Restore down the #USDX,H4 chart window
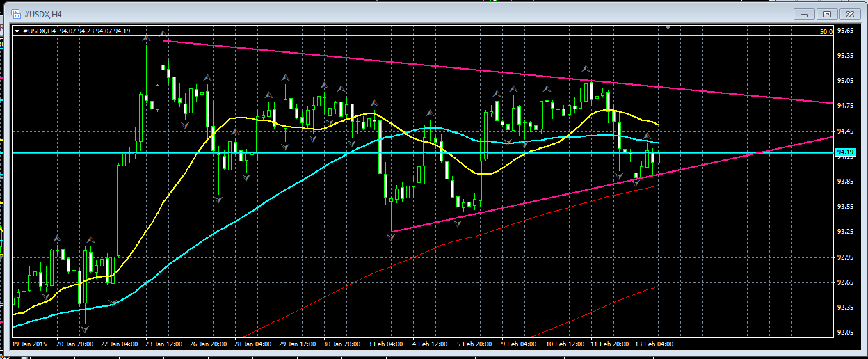This screenshot has height=359, width=868. (827, 13)
